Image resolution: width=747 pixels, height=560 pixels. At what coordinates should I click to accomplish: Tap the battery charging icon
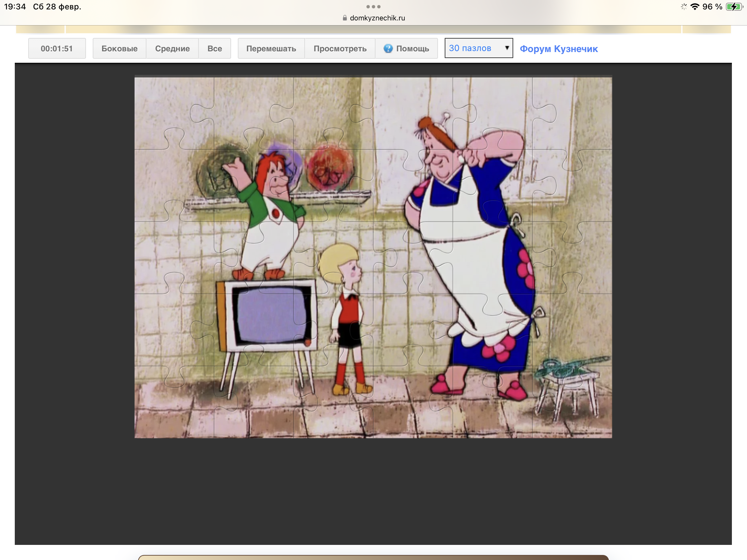coord(734,7)
